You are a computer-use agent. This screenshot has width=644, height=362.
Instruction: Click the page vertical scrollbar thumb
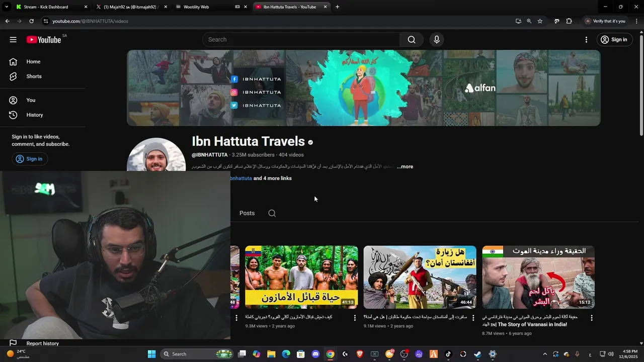click(x=641, y=85)
